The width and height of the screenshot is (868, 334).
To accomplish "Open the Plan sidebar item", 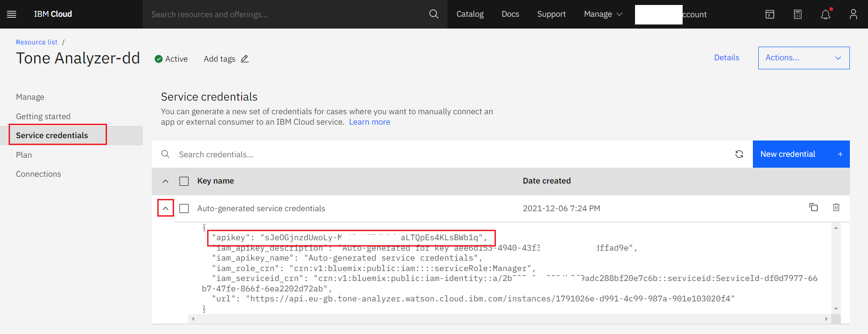I will point(24,155).
